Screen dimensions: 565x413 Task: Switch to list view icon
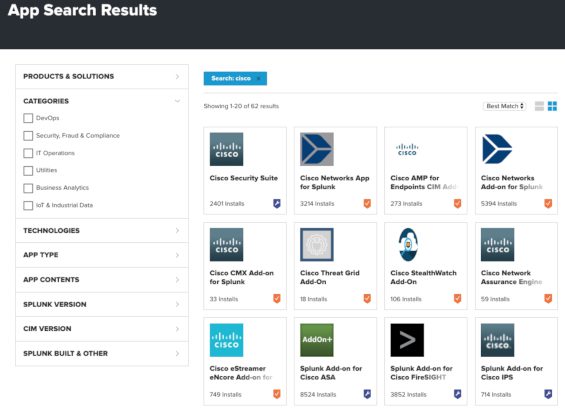click(x=539, y=106)
